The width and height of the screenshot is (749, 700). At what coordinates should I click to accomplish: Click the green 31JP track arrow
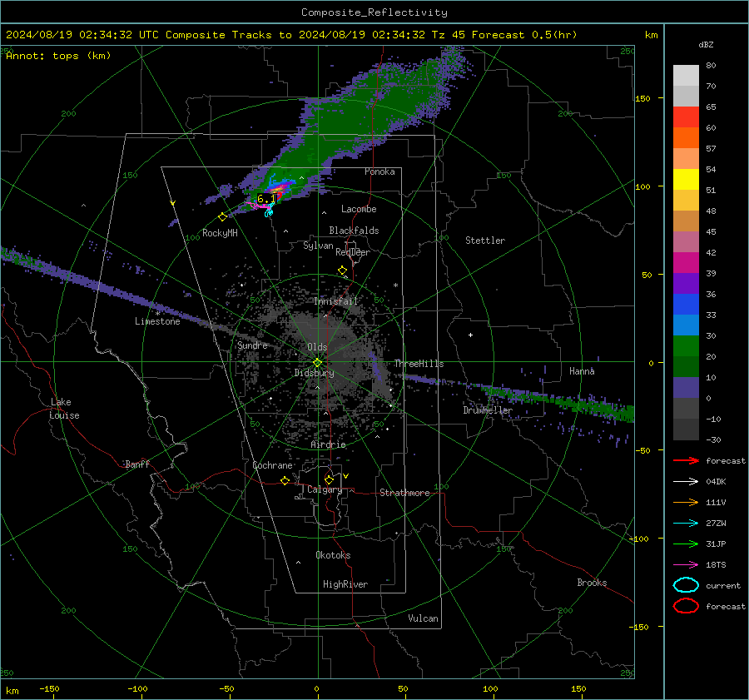click(686, 544)
